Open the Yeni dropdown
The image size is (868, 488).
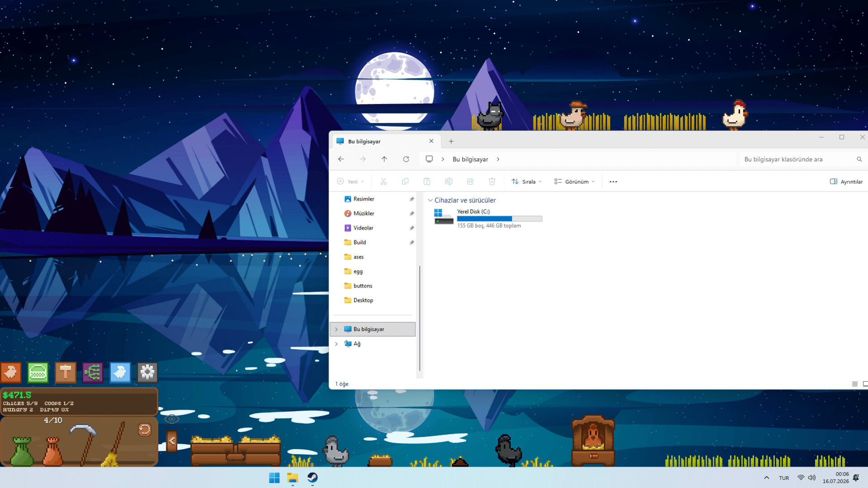[351, 182]
